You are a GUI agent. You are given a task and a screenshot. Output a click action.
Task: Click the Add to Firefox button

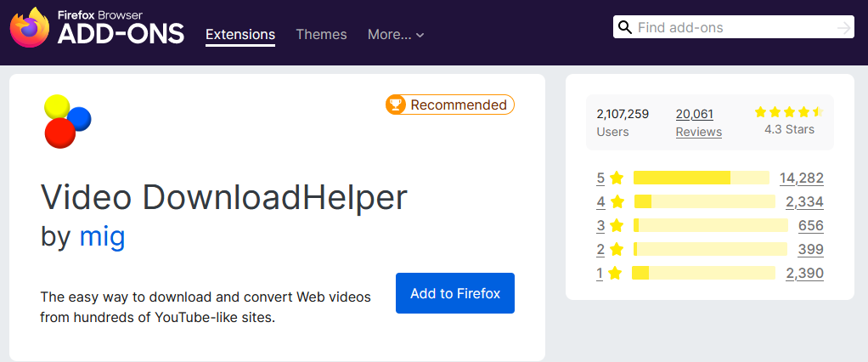click(x=455, y=293)
